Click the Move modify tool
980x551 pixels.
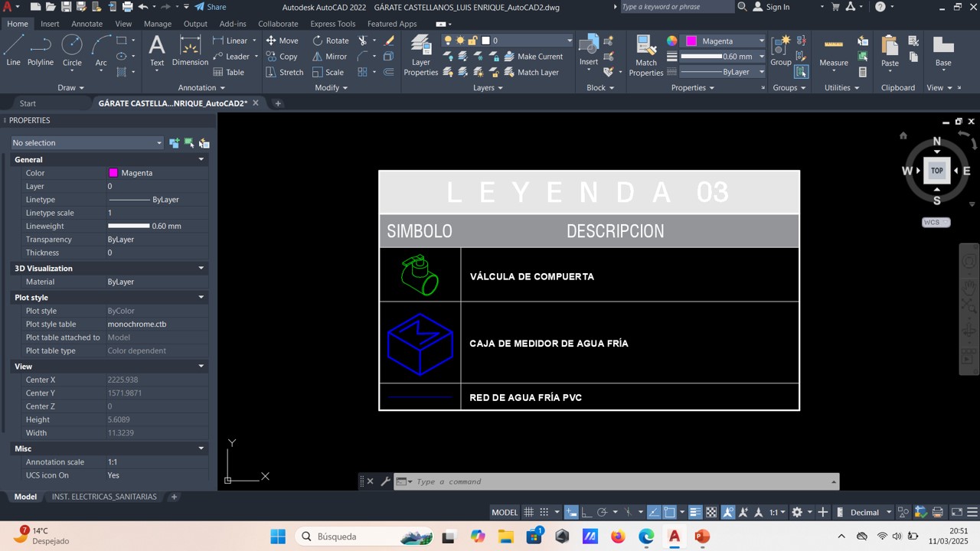282,41
